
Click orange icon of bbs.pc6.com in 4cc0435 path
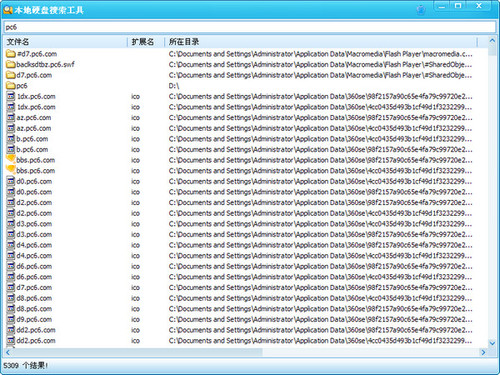[11, 170]
